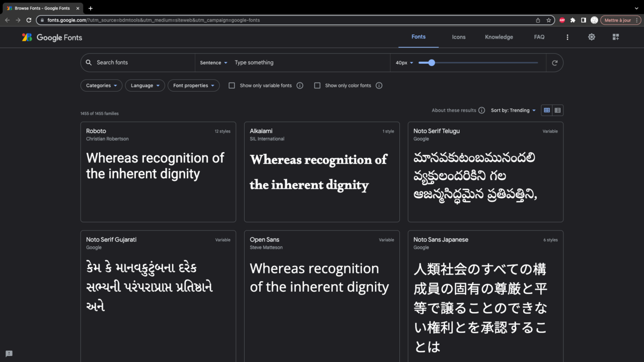Open the About these results info icon
Screen dimensions: 644x362
click(x=481, y=110)
